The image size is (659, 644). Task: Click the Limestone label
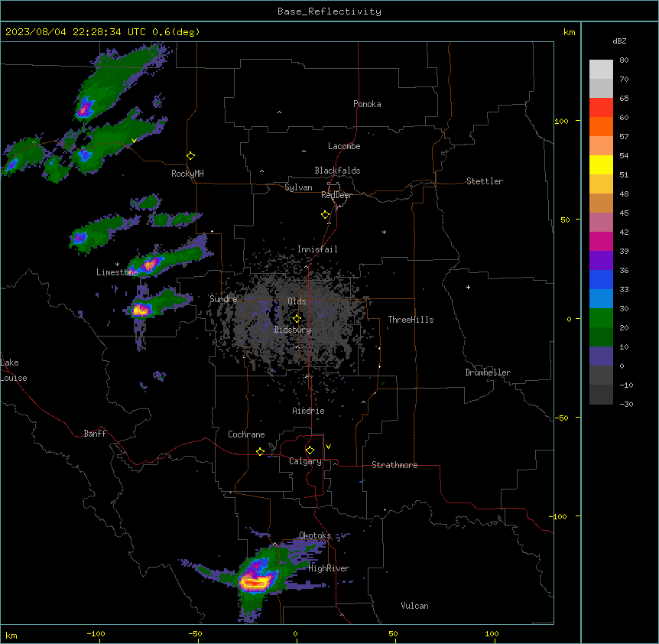(x=117, y=272)
